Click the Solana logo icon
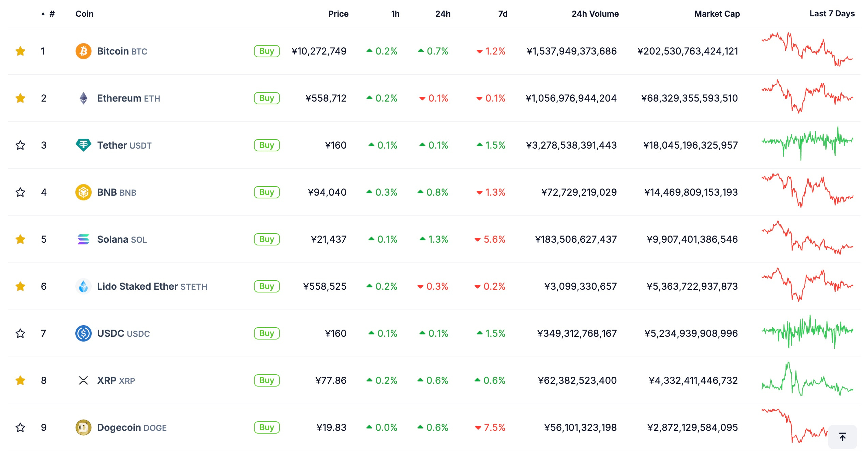868x452 pixels. 83,239
